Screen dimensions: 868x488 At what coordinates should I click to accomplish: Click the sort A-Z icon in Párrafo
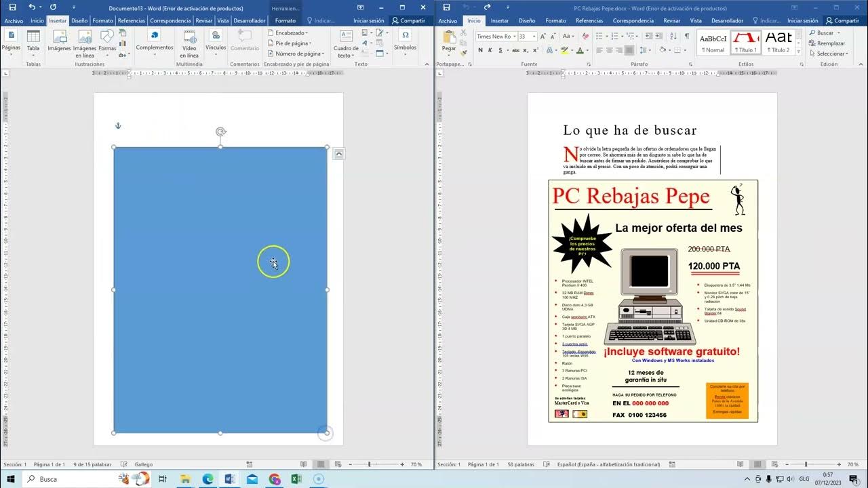pyautogui.click(x=673, y=37)
